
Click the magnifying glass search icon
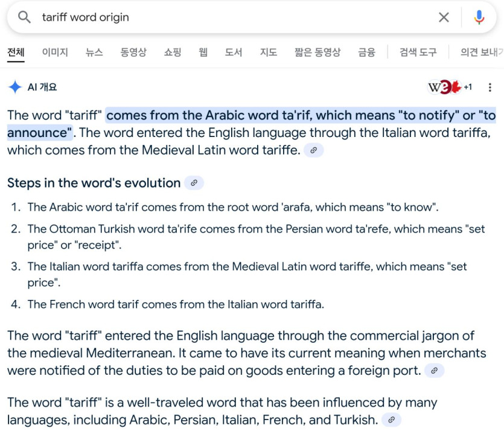click(24, 18)
